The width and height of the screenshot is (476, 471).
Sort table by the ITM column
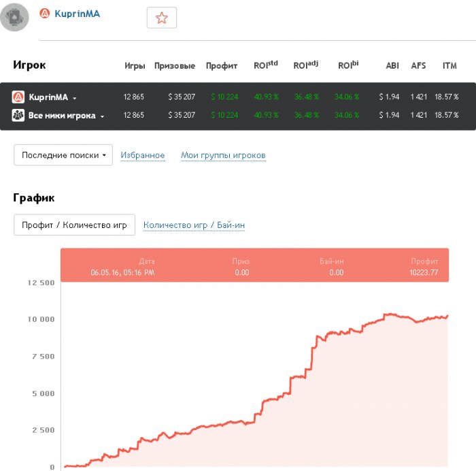point(449,66)
